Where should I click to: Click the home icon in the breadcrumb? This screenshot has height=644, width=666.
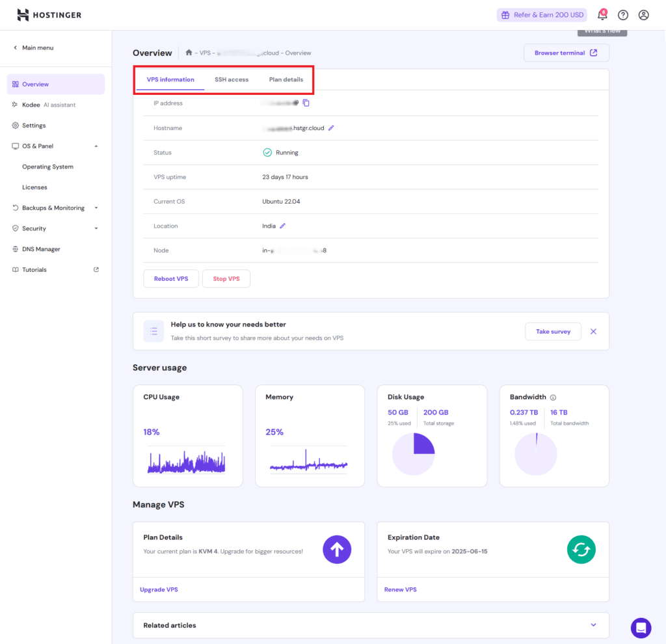point(189,53)
